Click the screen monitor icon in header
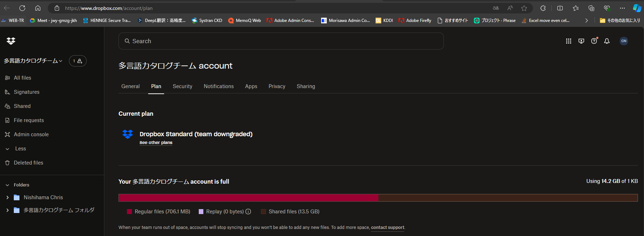 581,41
